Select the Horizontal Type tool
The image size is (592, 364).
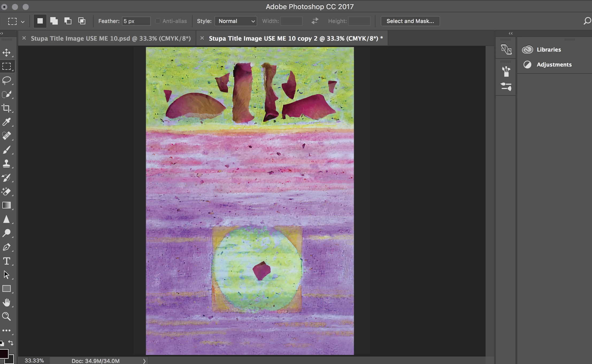coord(6,261)
